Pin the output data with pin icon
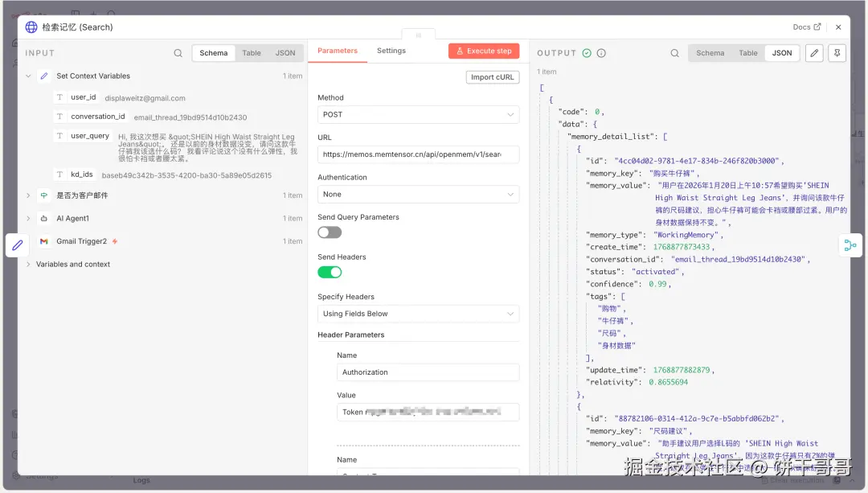Viewport: 868px width, 493px height. (x=837, y=53)
